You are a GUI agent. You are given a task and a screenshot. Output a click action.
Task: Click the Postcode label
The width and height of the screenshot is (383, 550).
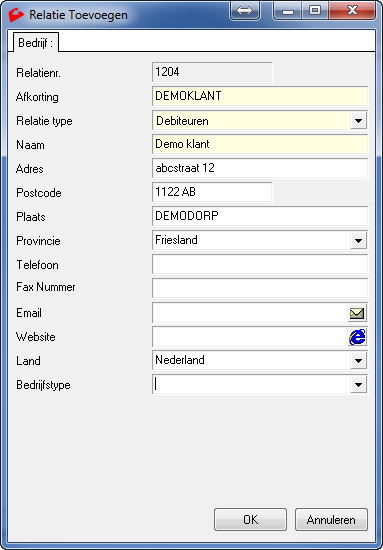[x=39, y=193]
